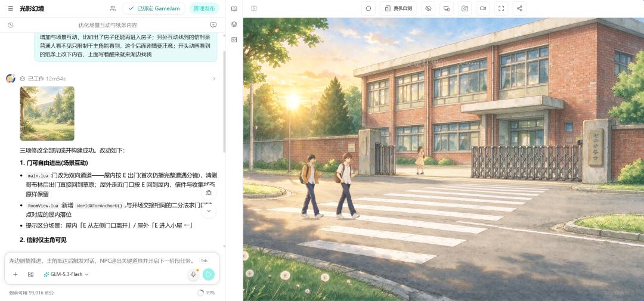The width and height of the screenshot is (644, 301).
Task: Click the Tab hint badge in the input box
Action: [x=204, y=260]
